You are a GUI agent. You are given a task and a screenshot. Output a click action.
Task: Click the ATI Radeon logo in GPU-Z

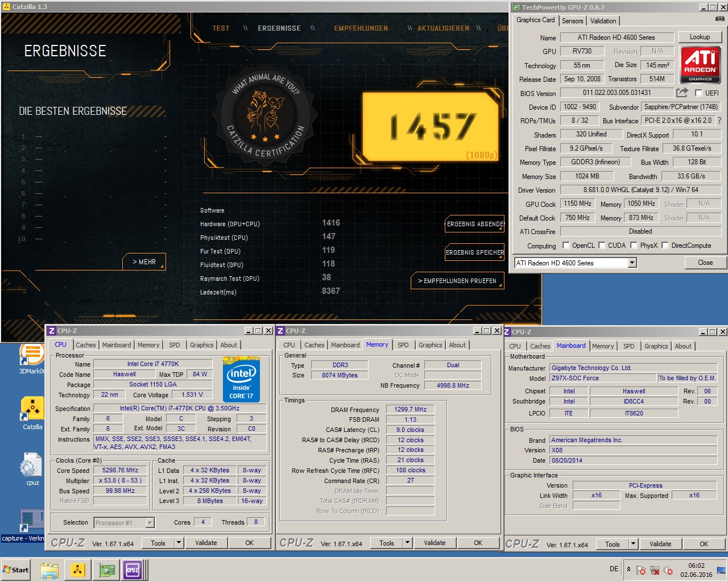pos(700,65)
